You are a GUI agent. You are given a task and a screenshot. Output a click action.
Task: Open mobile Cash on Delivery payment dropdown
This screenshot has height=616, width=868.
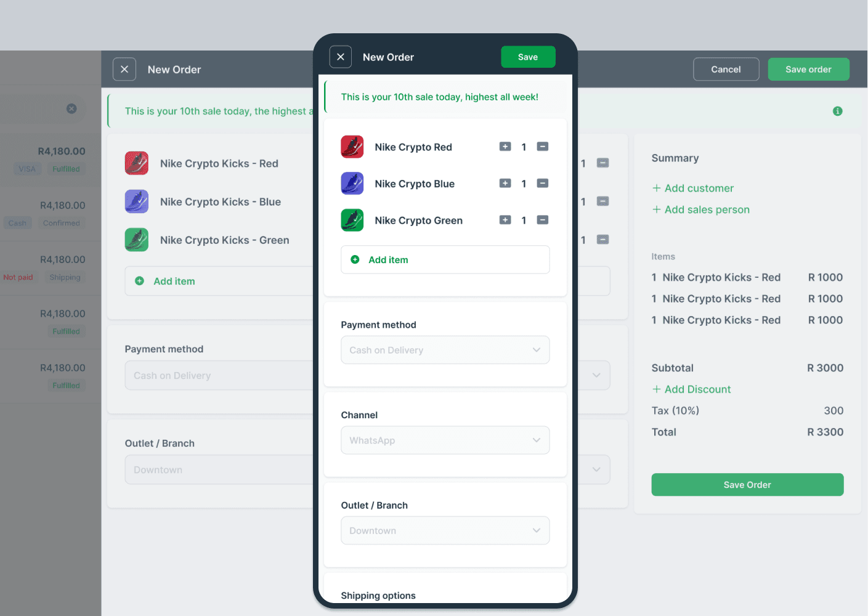point(445,350)
